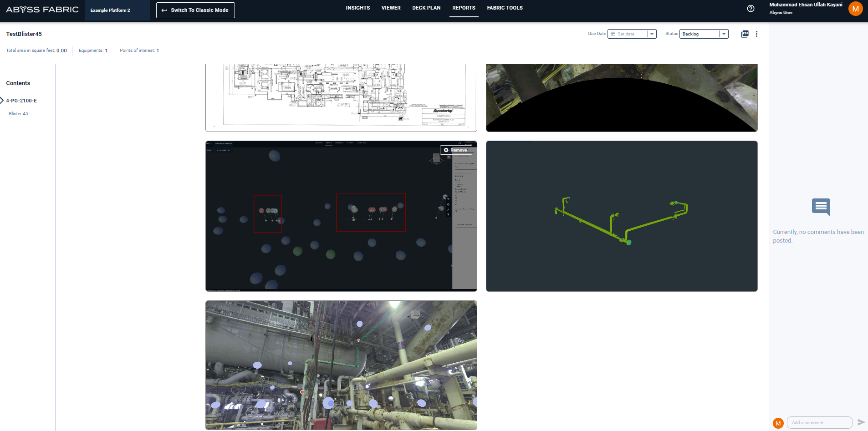Send the comment with arrow icon

861,422
